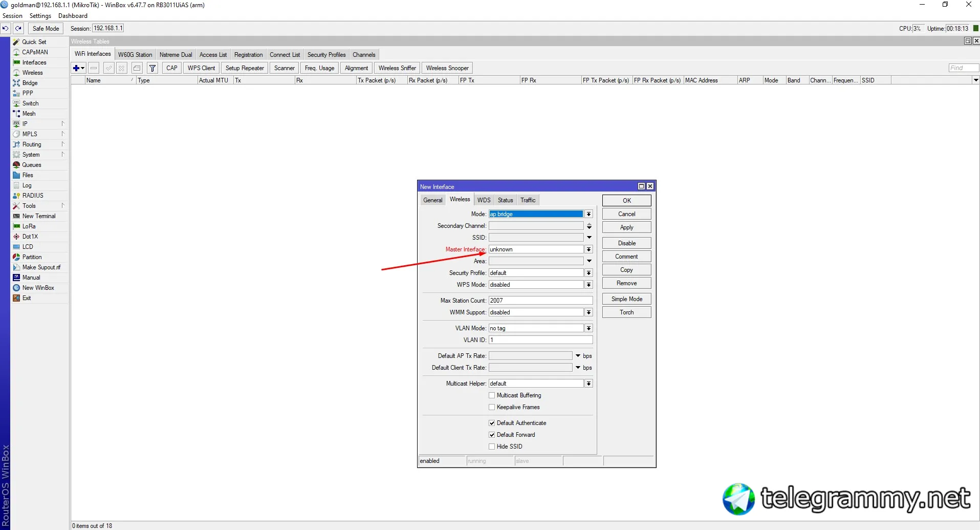Click the VLAN ID input field
The image size is (980, 530).
pyautogui.click(x=540, y=340)
